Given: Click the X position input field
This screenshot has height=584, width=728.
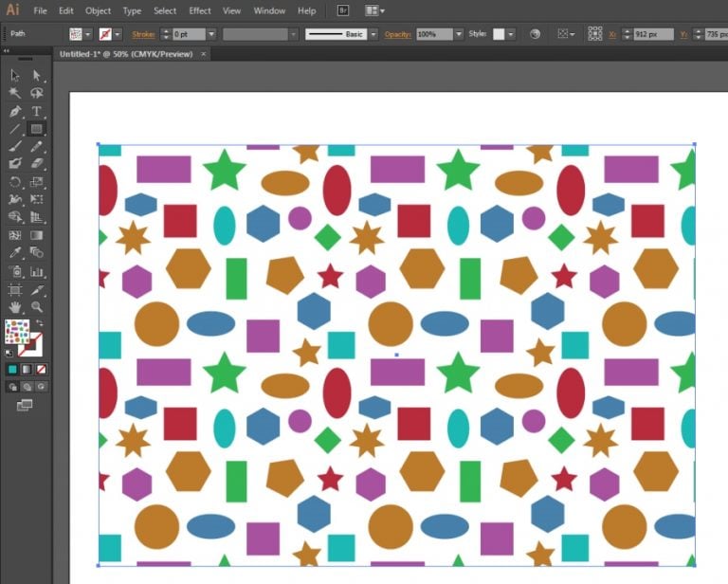Looking at the screenshot, I should click(655, 34).
